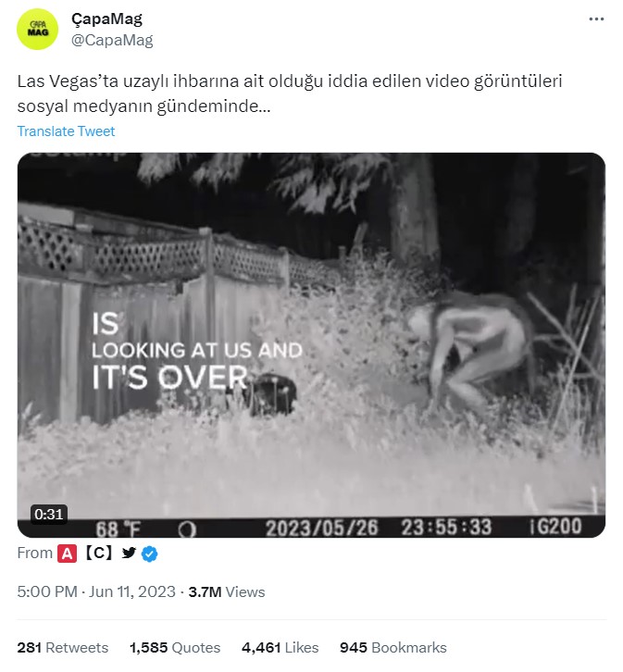View the Jun 11, 2023 date link
Screen dimensions: 623x672
pos(133,591)
